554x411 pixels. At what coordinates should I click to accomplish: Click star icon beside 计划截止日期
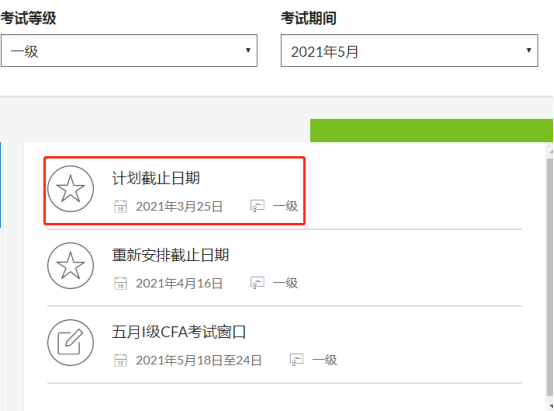pos(71,189)
